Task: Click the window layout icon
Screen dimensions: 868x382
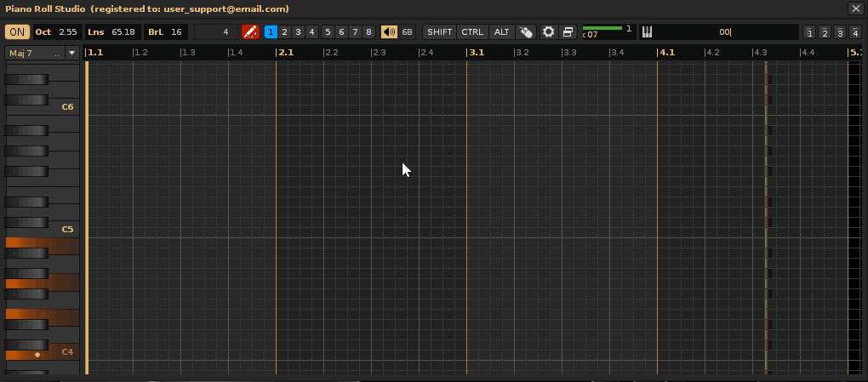Action: click(x=568, y=32)
